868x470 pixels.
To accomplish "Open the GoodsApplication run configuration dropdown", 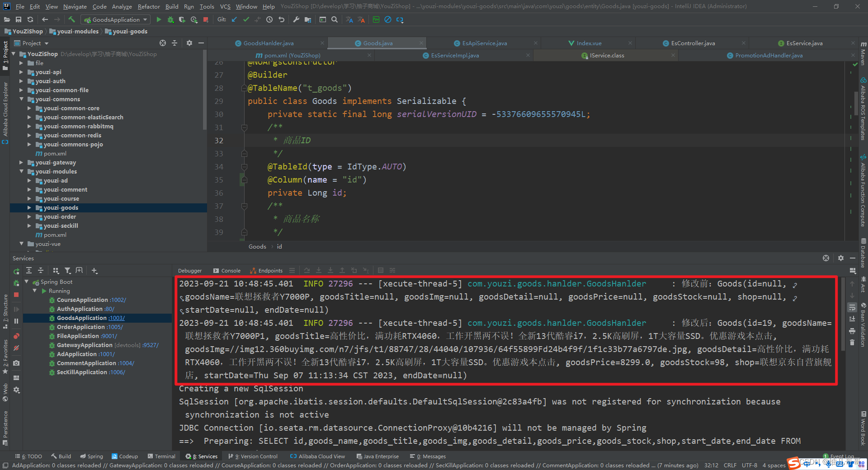I will pos(115,19).
